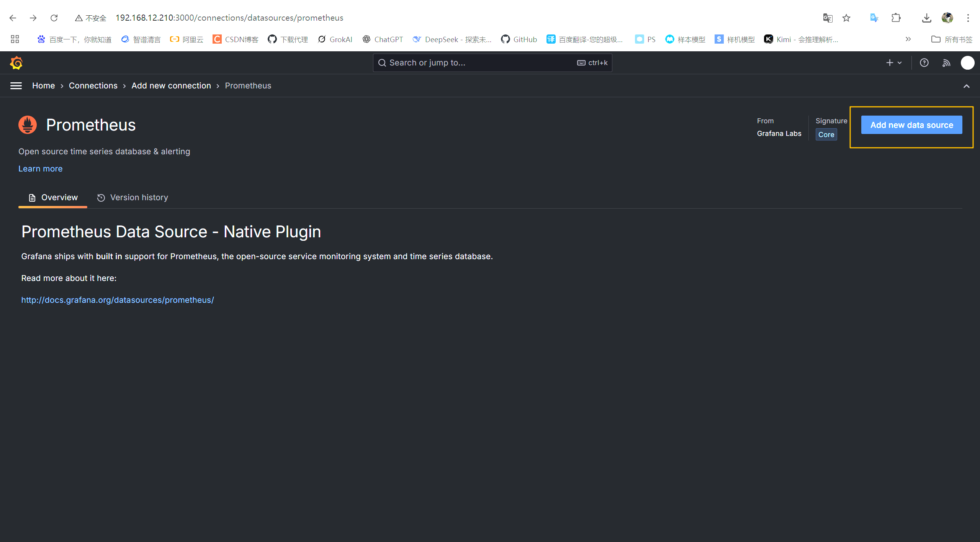The image size is (980, 542).
Task: Open the GitHub bookmark
Action: click(x=519, y=39)
